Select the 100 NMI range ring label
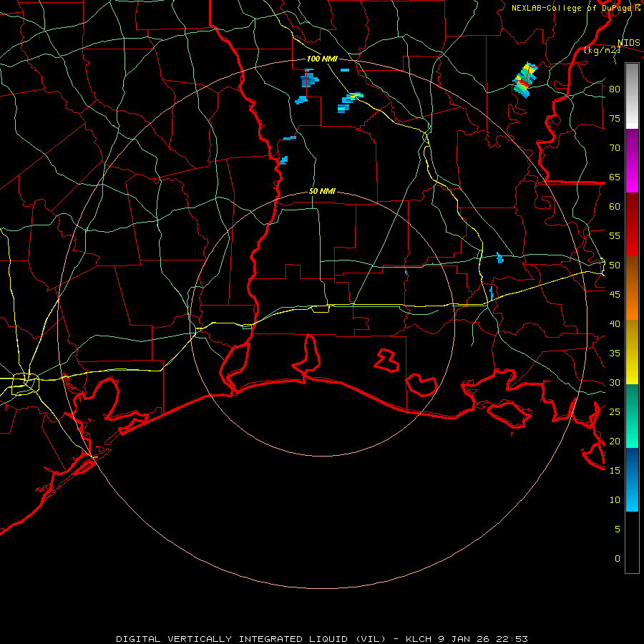644x644 pixels. (x=322, y=59)
